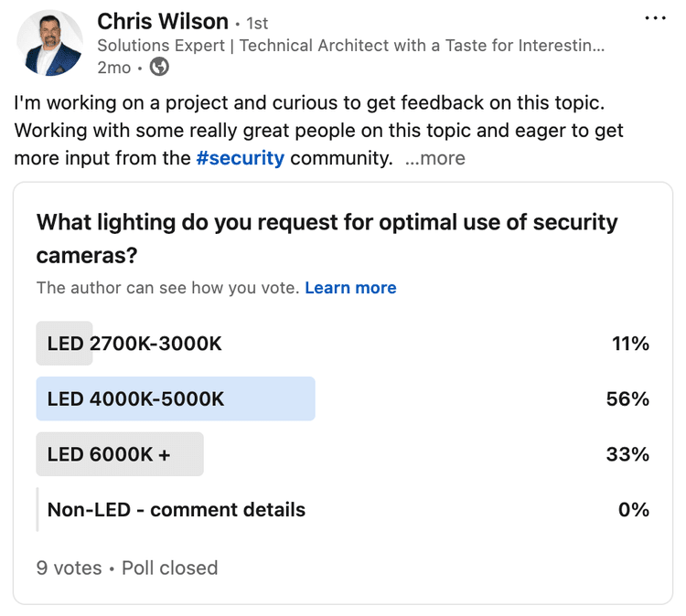Click the 9 votes count
Image resolution: width=686 pixels, height=616 pixels.
[x=70, y=568]
